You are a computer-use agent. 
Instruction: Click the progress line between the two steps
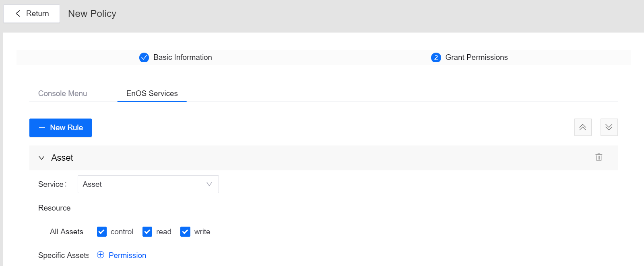coord(322,57)
